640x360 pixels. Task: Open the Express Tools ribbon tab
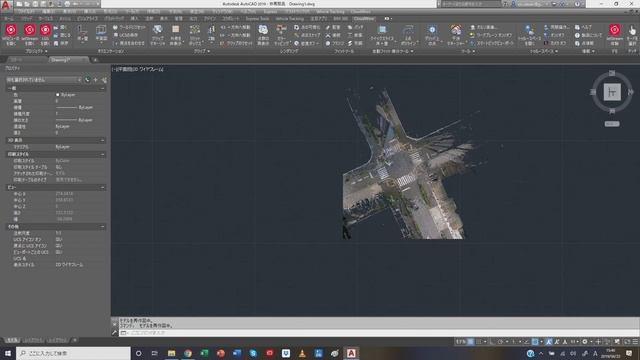click(257, 19)
